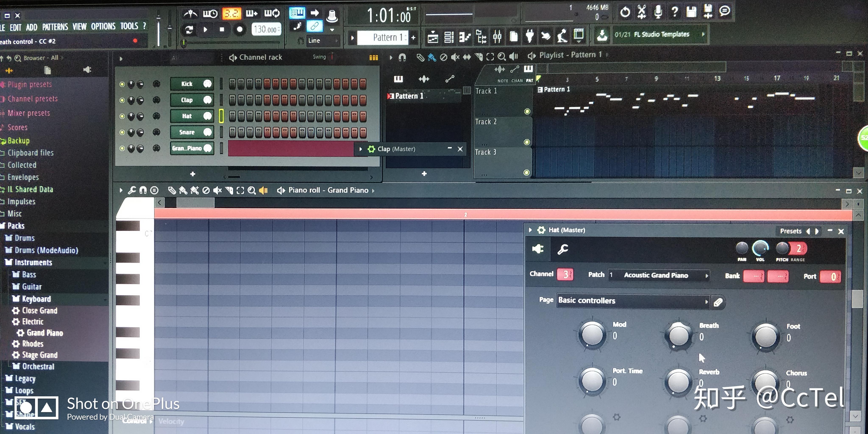Click the tempo 130.000 field
Image resolution: width=868 pixels, height=434 pixels.
click(266, 30)
